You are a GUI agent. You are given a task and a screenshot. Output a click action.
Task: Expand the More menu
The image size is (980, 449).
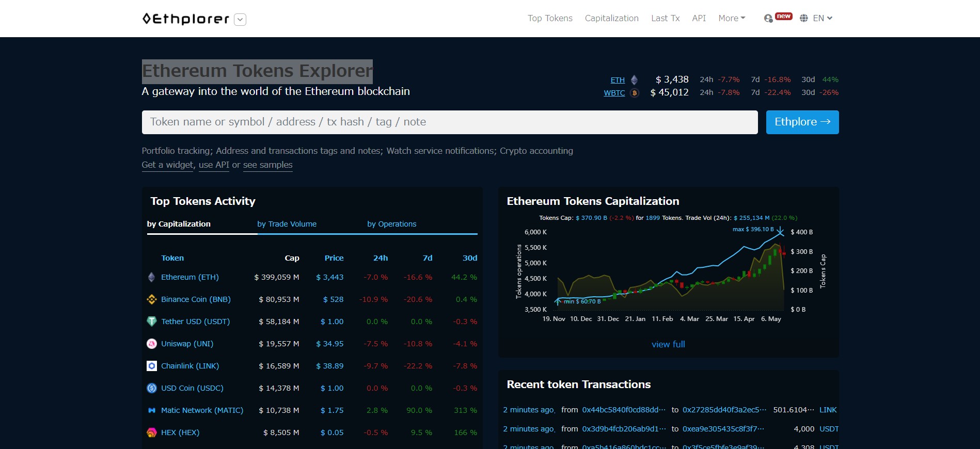[732, 18]
